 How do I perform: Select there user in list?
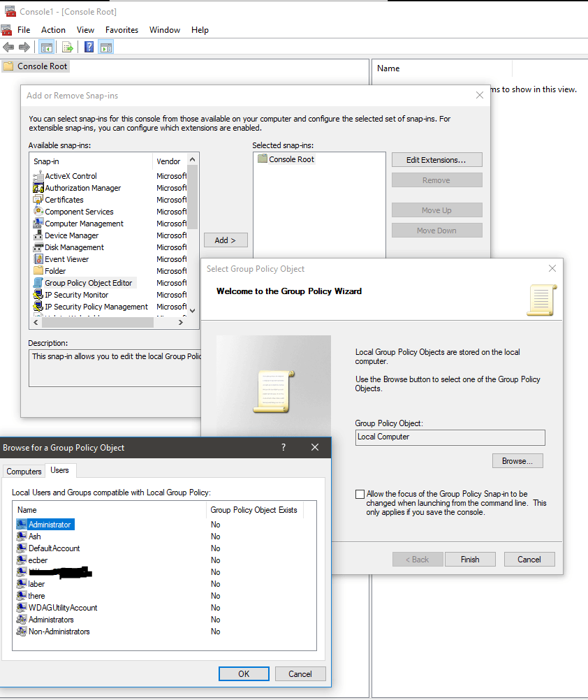(x=31, y=595)
